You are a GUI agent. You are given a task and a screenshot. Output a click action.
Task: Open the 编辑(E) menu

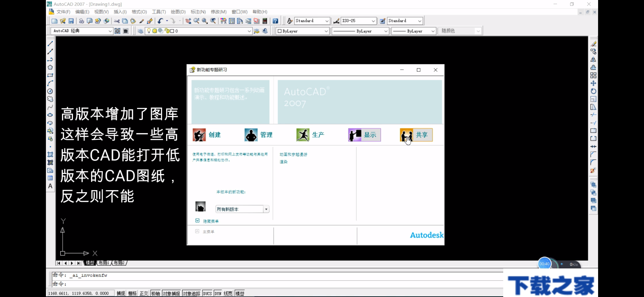[82, 12]
